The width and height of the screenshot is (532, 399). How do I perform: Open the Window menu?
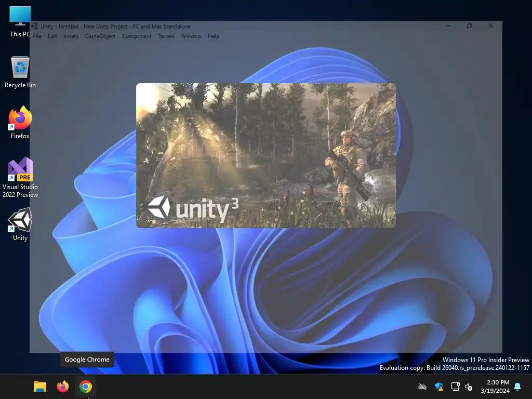[x=191, y=36]
